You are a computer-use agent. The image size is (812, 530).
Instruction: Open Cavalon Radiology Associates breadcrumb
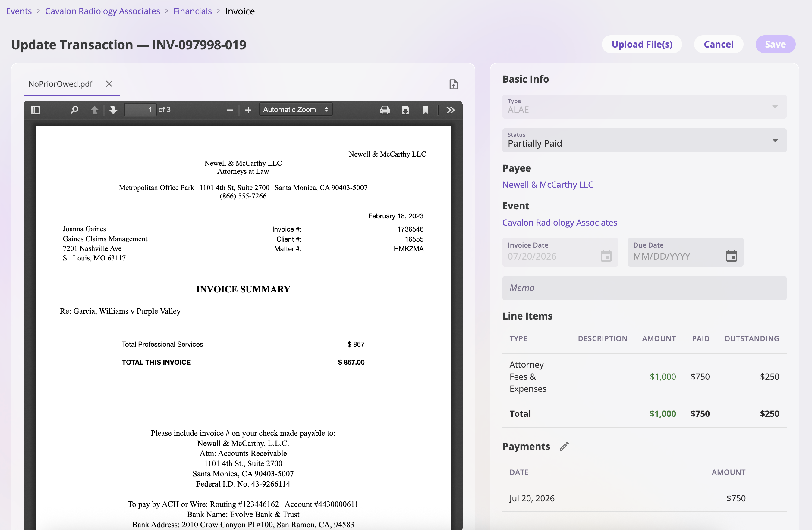point(102,11)
